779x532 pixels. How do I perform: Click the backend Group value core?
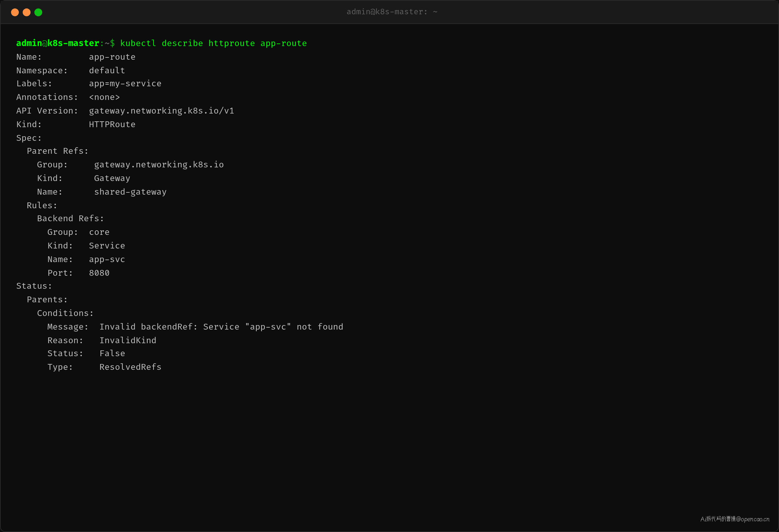coord(99,232)
